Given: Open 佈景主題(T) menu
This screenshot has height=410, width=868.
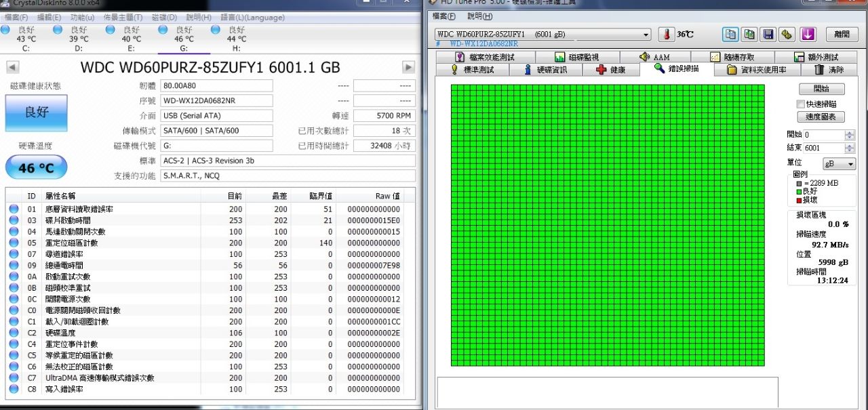Looking at the screenshot, I should [123, 17].
